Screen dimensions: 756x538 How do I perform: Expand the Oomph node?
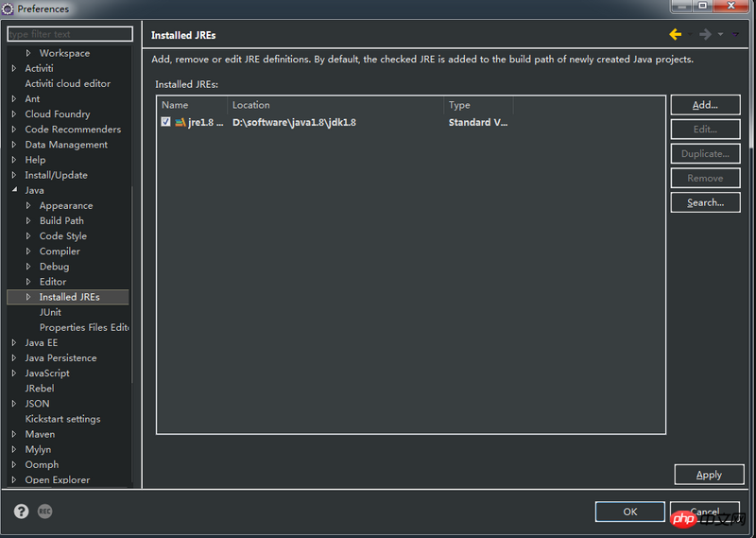pos(14,464)
